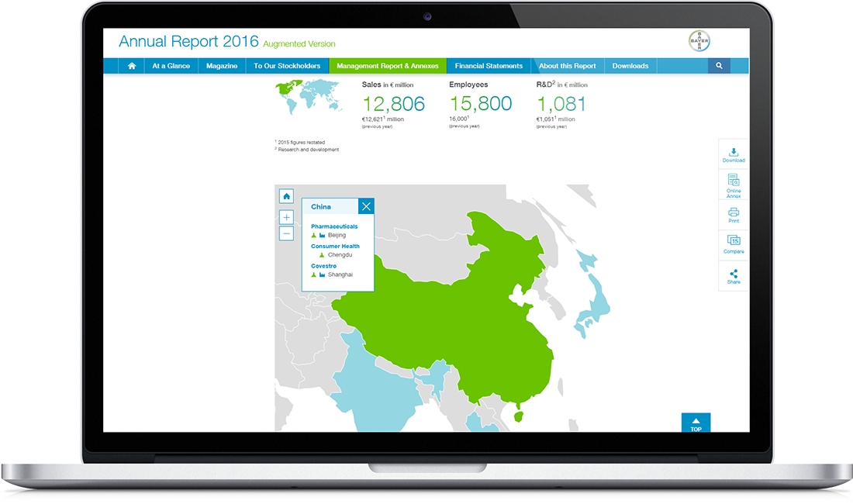Click the R&D figure 1,081
The image size is (853, 504).
[x=561, y=104]
